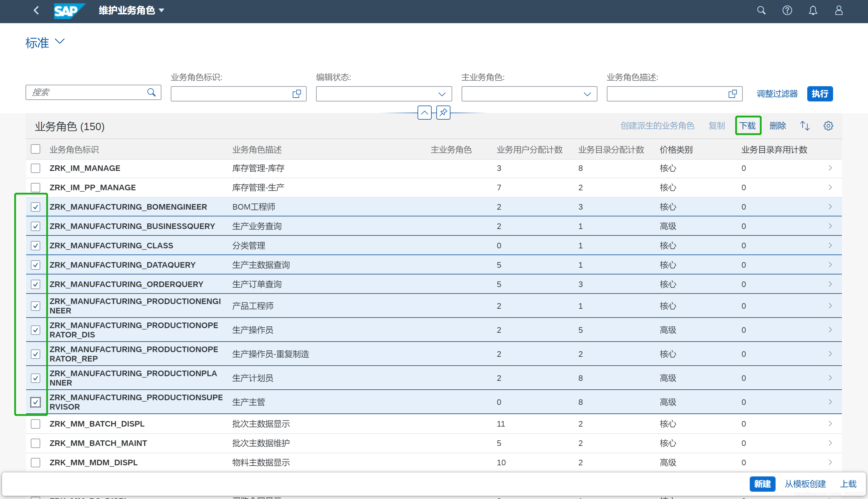Check the ZRK_IM_MANAGE row checkbox
This screenshot has height=499, width=868.
[x=36, y=168]
